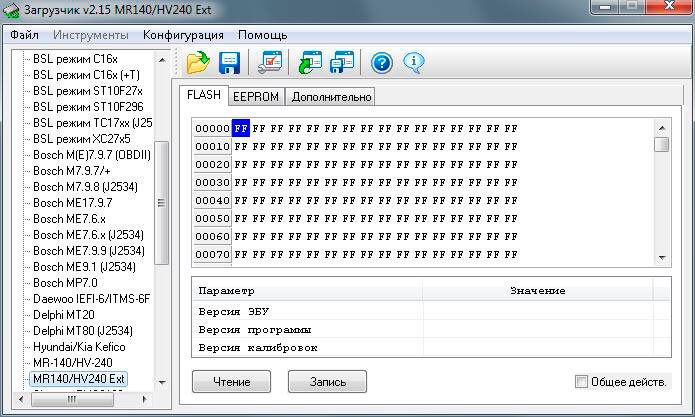
Task: Open the Помощь menu
Action: (262, 35)
